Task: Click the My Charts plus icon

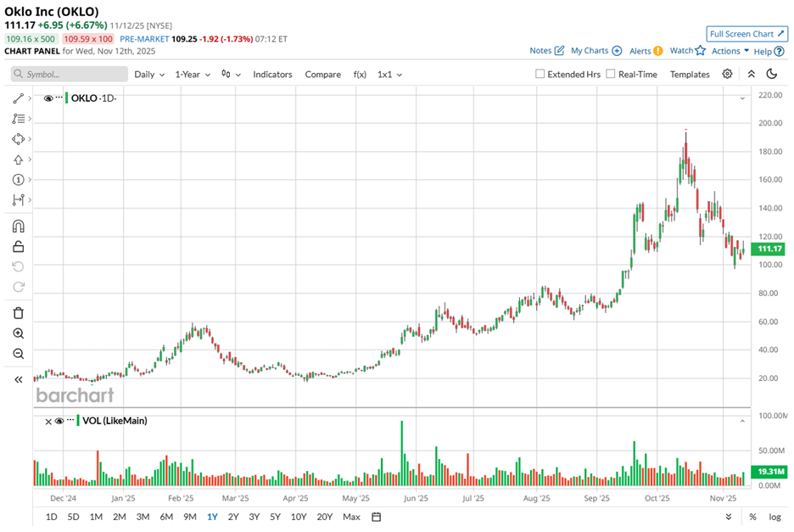Action: [617, 51]
